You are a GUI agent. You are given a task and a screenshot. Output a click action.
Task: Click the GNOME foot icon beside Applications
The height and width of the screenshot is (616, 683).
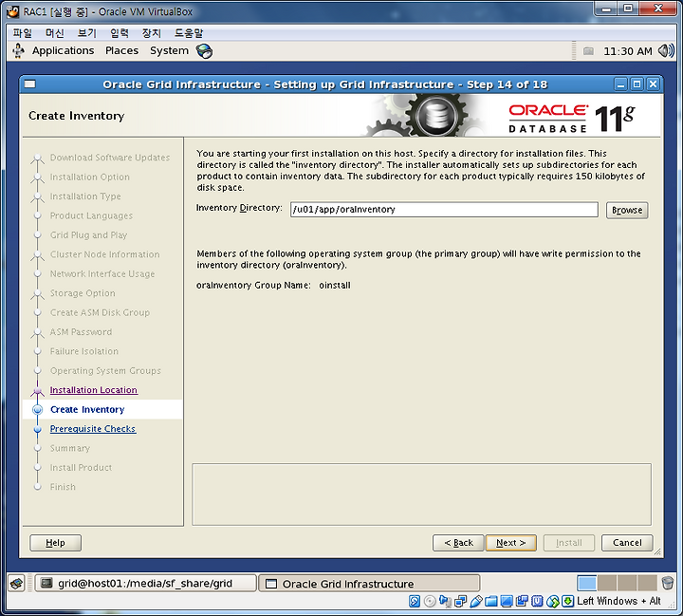pos(18,51)
